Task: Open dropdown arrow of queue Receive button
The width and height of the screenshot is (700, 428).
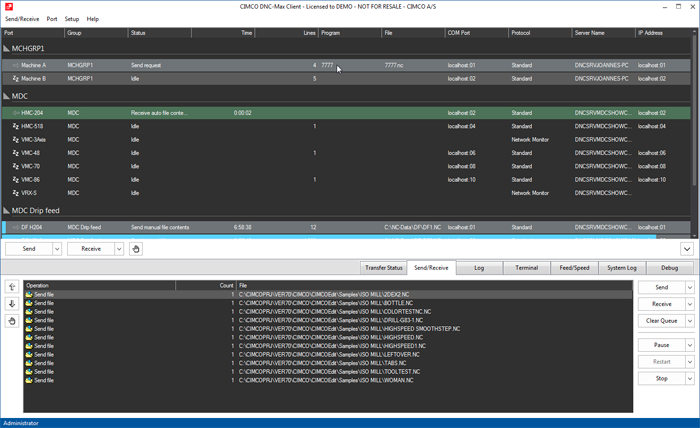Action: (690, 304)
